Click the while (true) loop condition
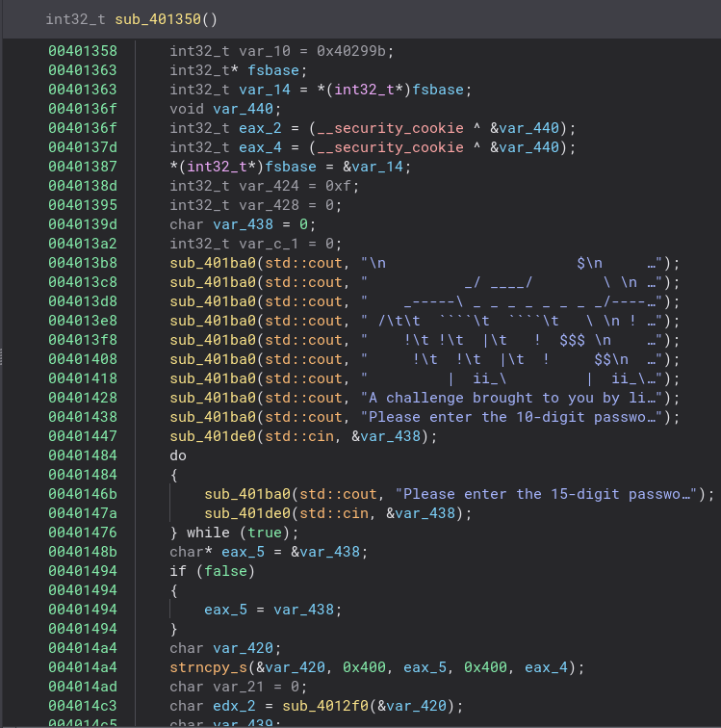The image size is (721, 728). (245, 533)
